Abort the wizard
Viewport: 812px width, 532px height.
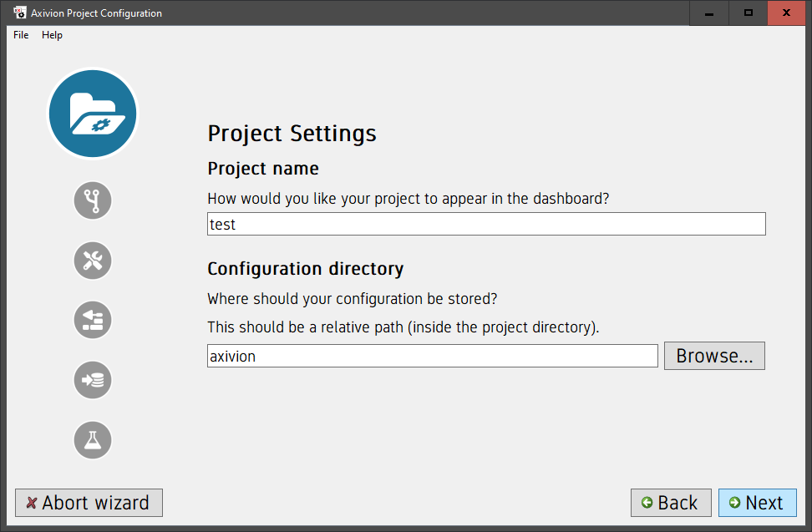[x=89, y=503]
